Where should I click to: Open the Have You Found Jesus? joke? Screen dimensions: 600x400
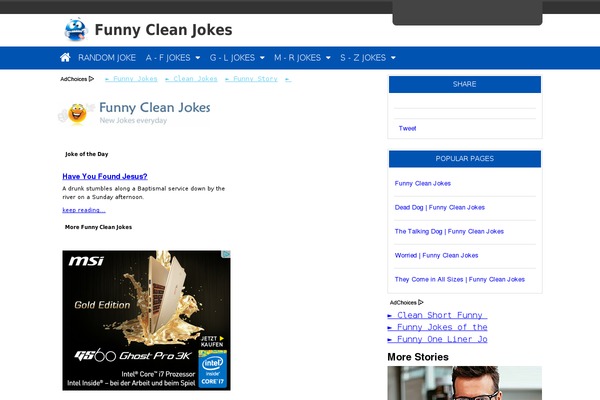105,176
